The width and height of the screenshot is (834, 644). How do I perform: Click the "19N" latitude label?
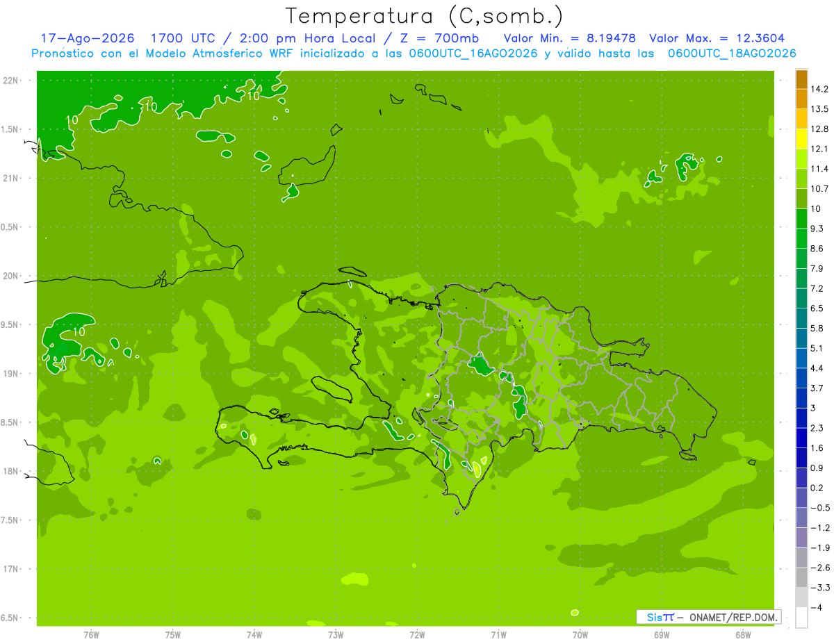click(x=11, y=374)
